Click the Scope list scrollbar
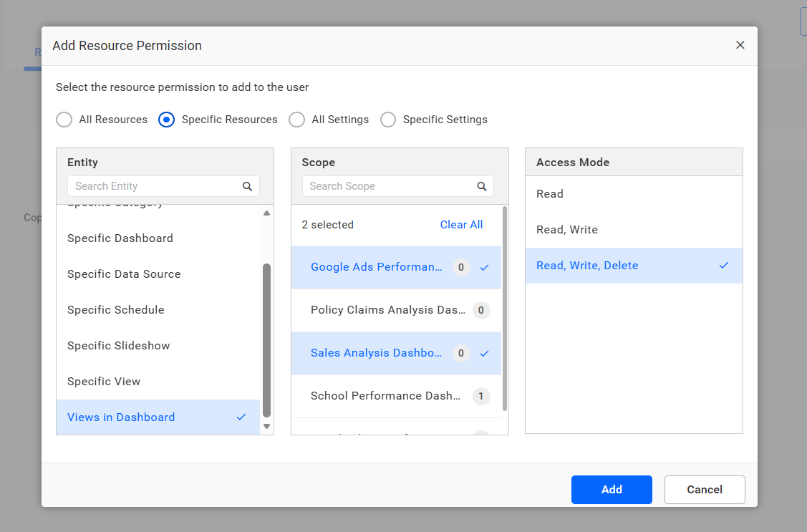Screen dimensions: 807x532 (504, 309)
